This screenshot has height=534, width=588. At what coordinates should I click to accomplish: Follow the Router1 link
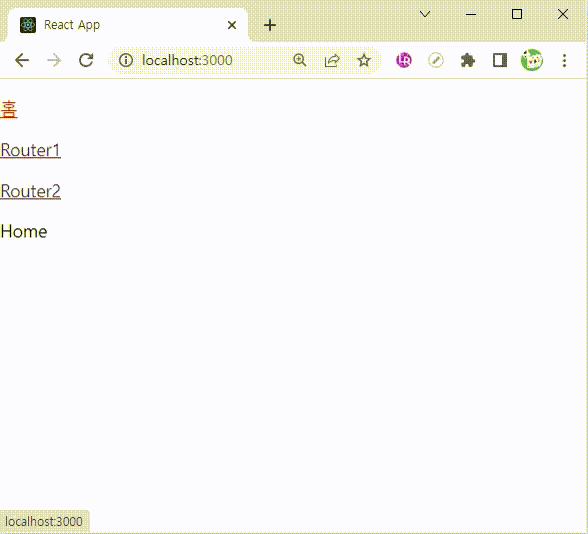(30, 150)
